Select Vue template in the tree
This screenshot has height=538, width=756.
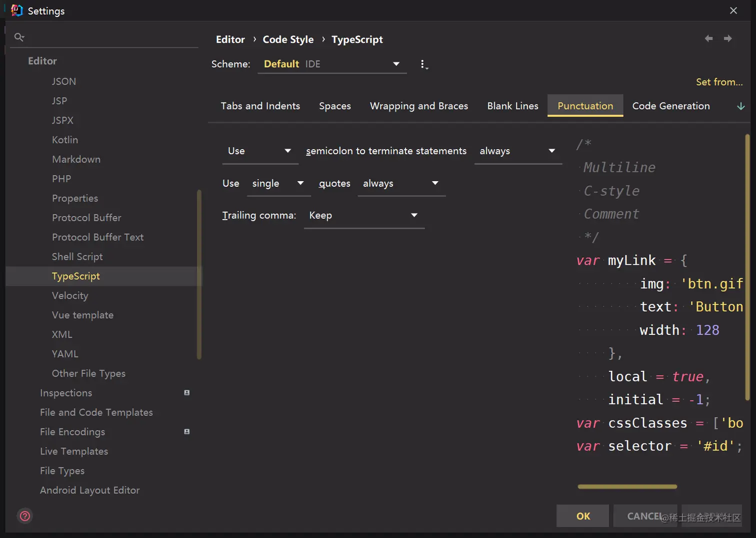click(x=82, y=315)
